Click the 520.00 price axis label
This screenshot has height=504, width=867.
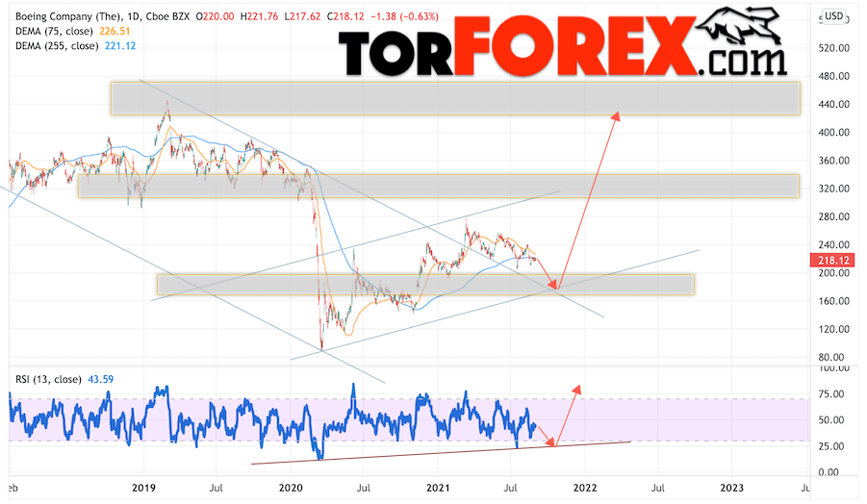coord(834,48)
